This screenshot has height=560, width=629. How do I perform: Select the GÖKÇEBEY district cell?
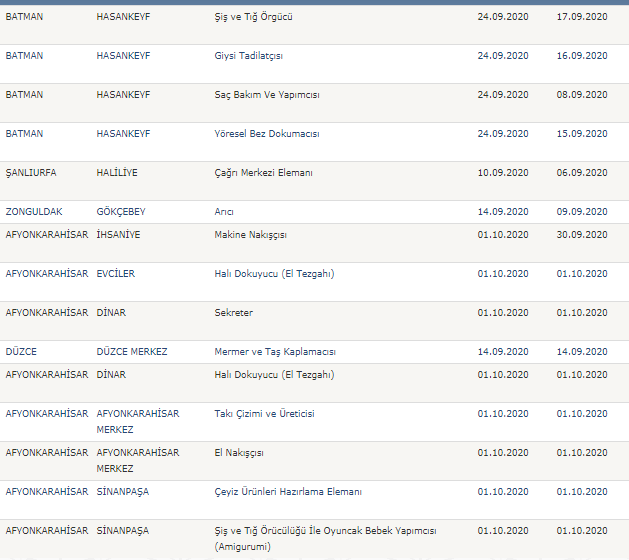coord(123,212)
